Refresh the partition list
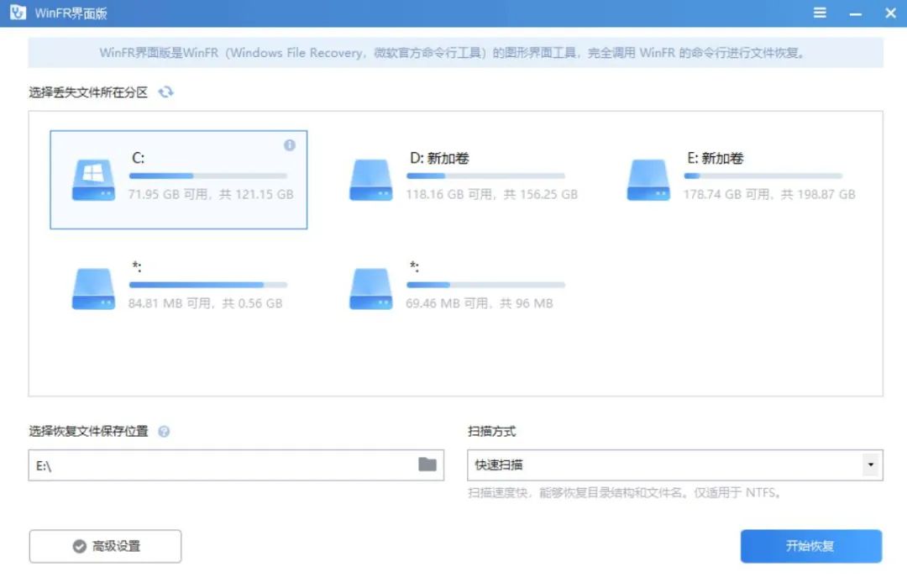The image size is (907, 588). [166, 92]
